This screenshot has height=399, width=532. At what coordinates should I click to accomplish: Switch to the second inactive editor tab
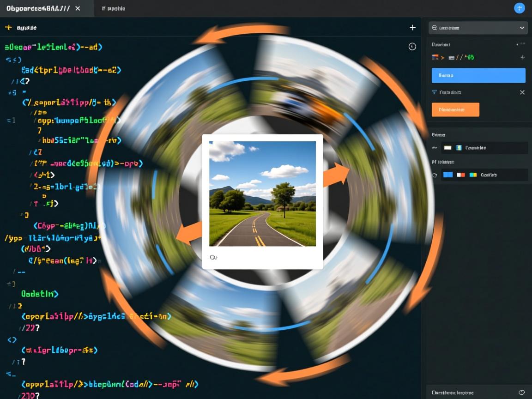(x=114, y=8)
